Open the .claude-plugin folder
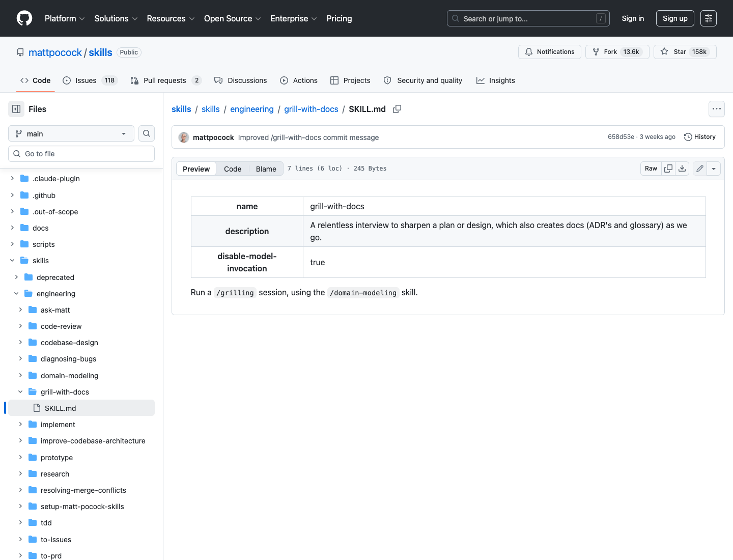 point(56,179)
